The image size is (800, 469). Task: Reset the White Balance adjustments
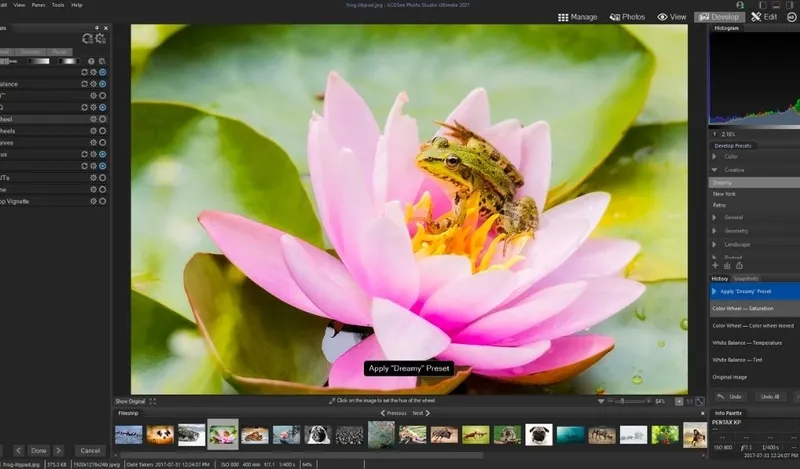[x=85, y=84]
